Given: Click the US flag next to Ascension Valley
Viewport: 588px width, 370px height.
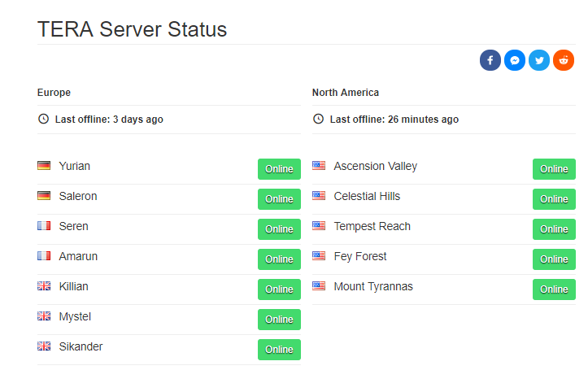Looking at the screenshot, I should [x=319, y=165].
